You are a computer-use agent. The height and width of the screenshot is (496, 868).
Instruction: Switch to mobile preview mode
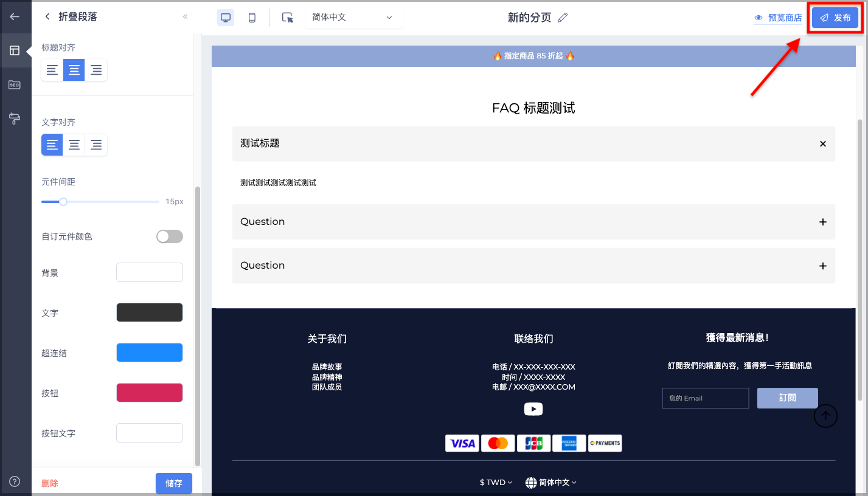point(252,18)
